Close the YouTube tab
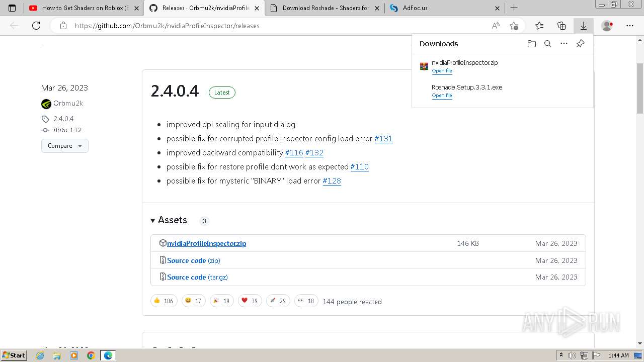This screenshot has height=362, width=644. (136, 8)
